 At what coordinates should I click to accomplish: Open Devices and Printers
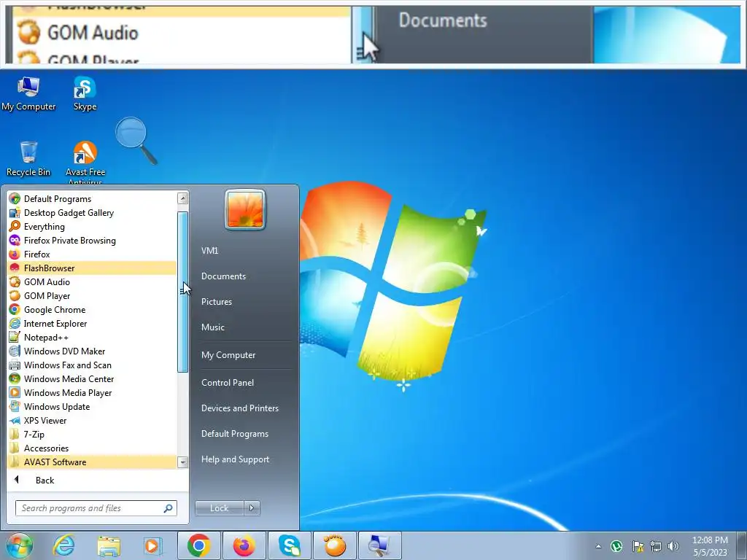click(239, 408)
